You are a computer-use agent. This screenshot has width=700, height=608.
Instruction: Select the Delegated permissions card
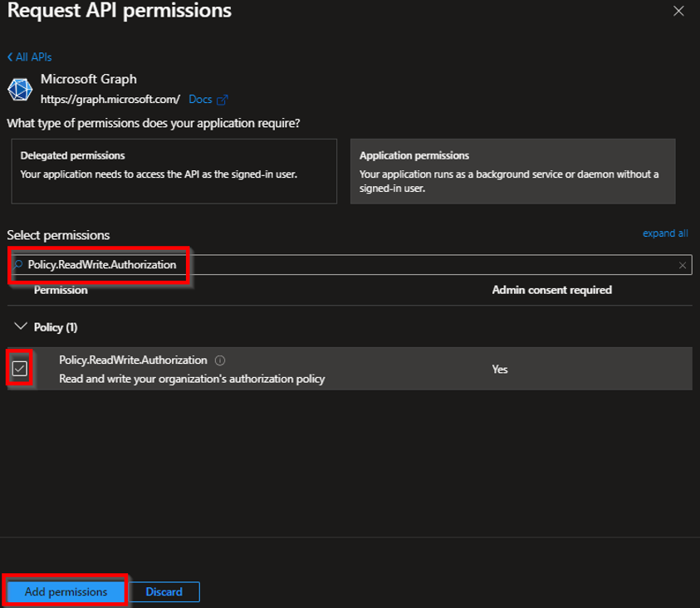(x=174, y=171)
